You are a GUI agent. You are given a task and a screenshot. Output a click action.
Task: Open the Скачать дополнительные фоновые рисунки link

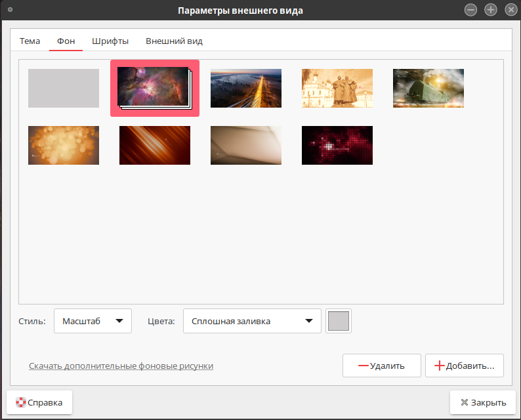[x=121, y=366]
